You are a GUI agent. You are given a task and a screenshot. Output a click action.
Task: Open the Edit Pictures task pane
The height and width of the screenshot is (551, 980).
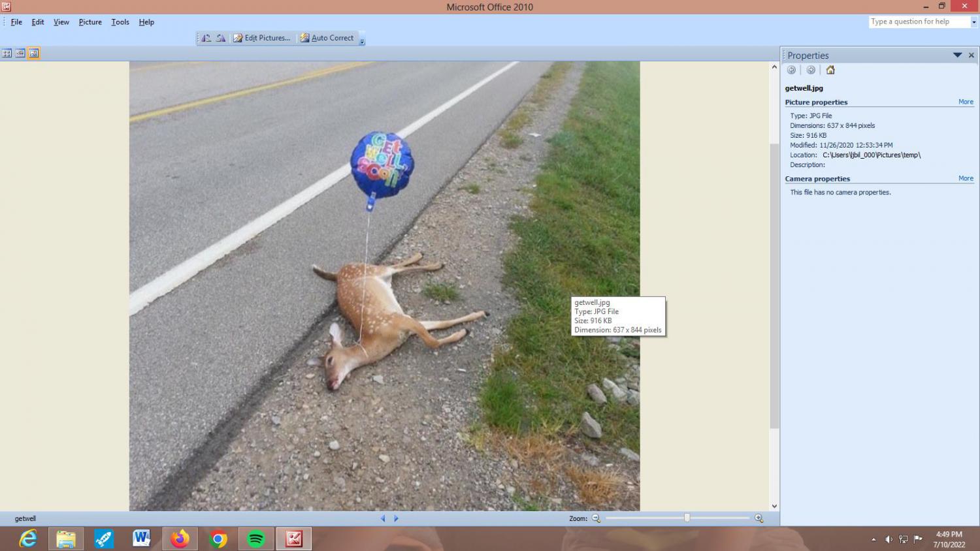(261, 38)
